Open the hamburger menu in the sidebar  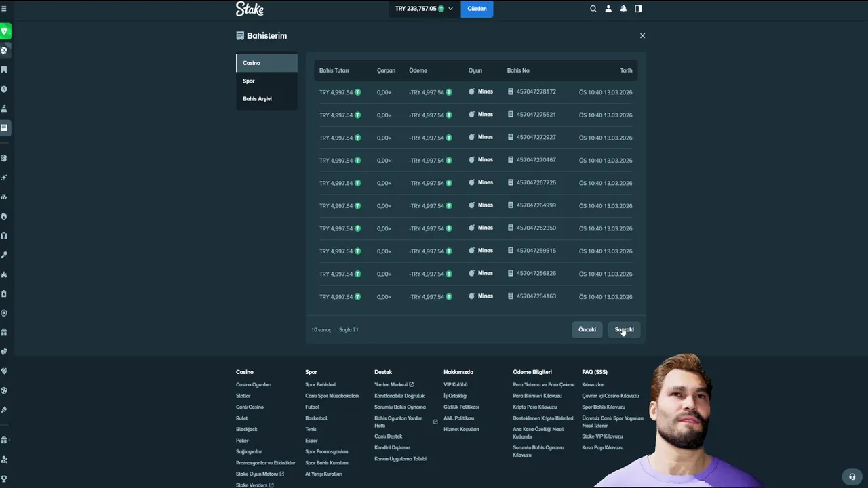4,9
